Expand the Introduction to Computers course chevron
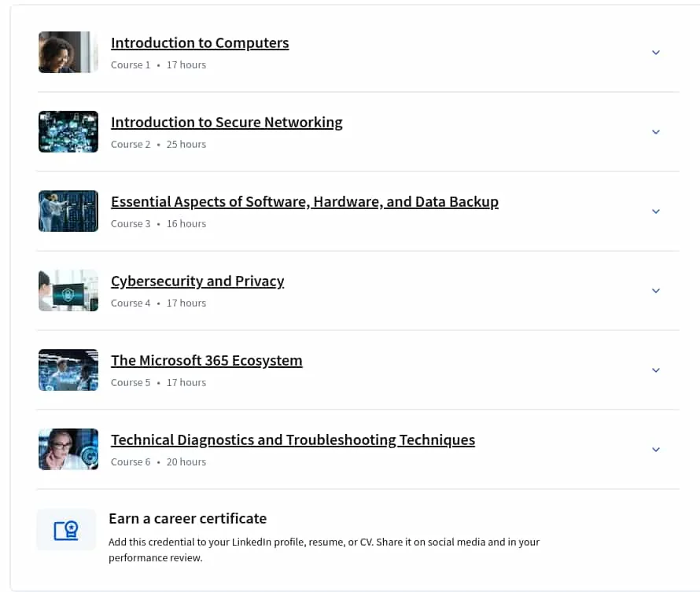This screenshot has width=700, height=592. [655, 53]
